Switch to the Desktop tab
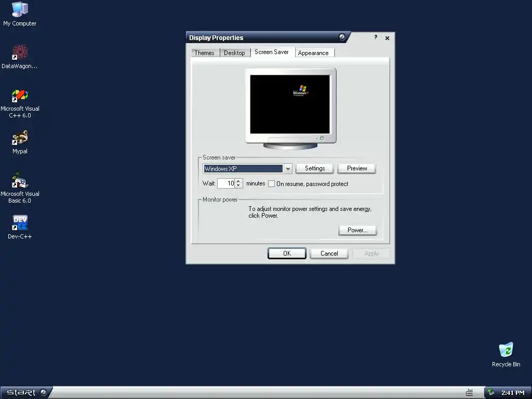Viewport: 532px width, 399px height. point(234,53)
